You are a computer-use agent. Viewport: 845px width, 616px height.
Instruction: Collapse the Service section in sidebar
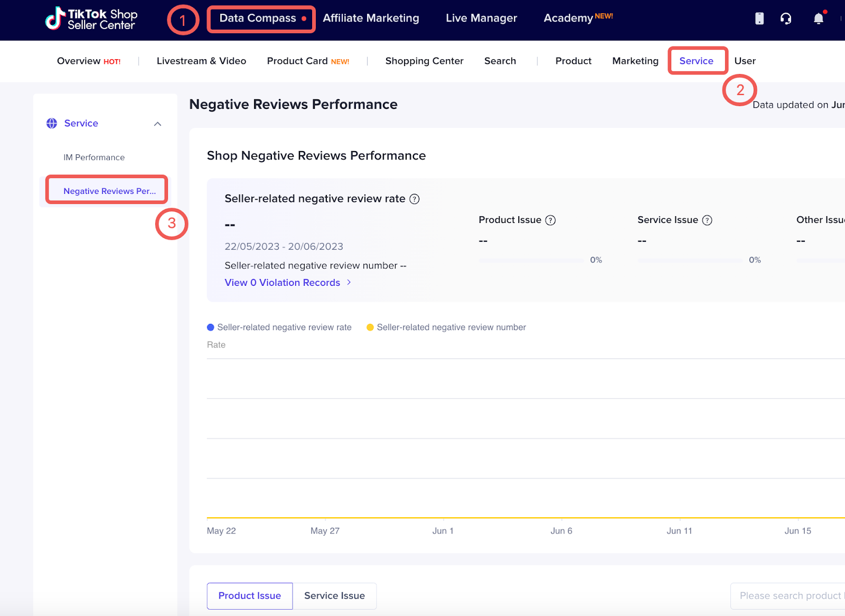[157, 123]
